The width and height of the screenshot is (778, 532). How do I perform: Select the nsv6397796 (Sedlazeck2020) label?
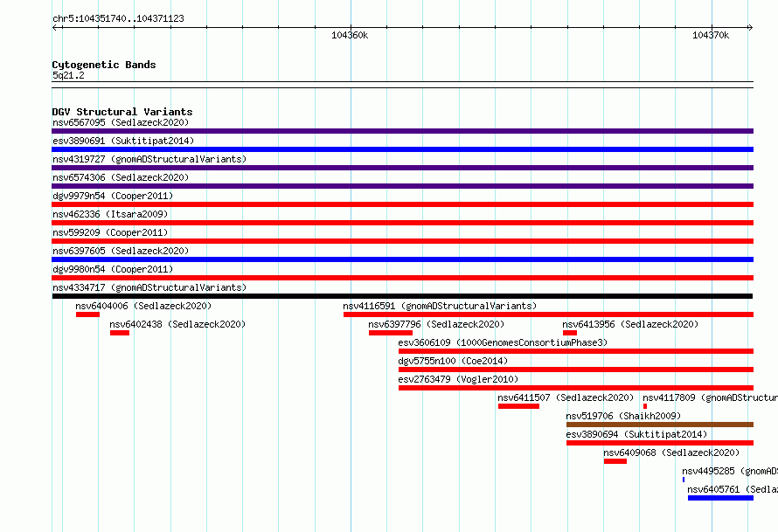coord(436,324)
